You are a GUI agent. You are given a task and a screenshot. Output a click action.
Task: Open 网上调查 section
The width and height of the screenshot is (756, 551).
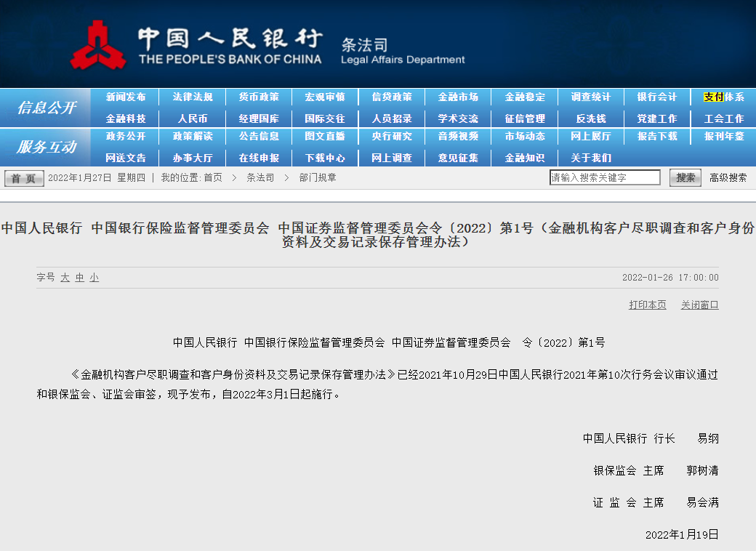click(x=392, y=158)
